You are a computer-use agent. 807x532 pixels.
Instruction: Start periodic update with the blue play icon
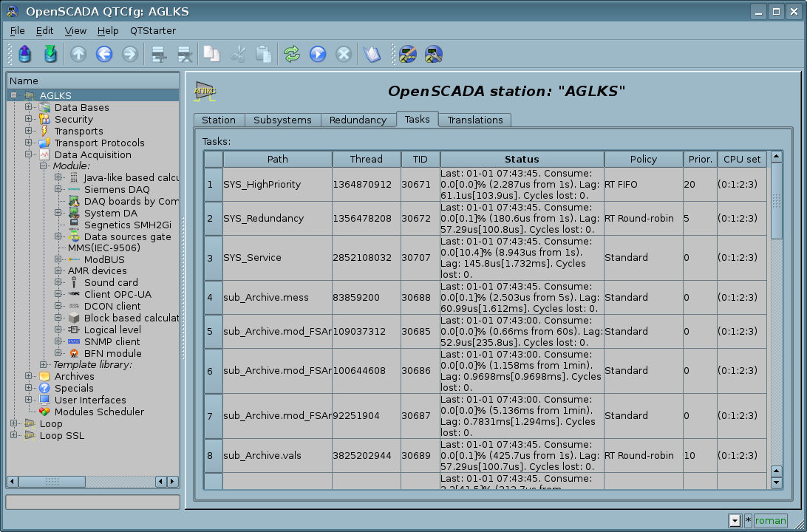pyautogui.click(x=318, y=53)
